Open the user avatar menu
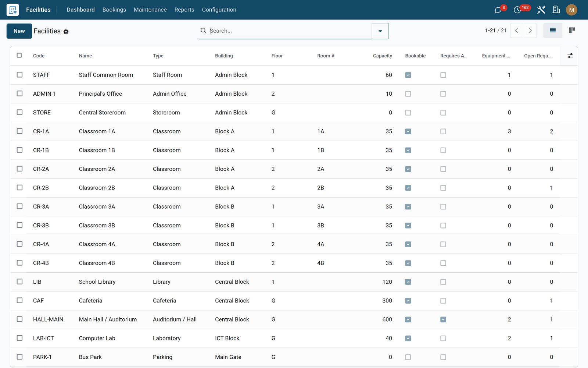The image size is (588, 368). (x=571, y=10)
